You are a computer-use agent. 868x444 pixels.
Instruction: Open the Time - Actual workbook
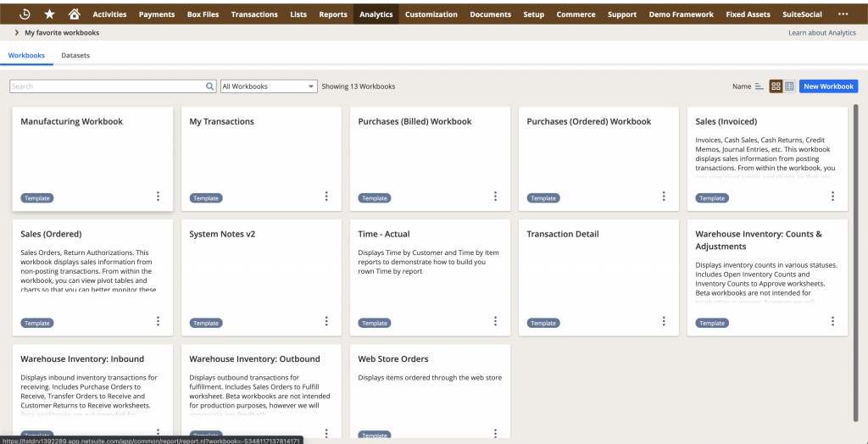click(x=384, y=234)
